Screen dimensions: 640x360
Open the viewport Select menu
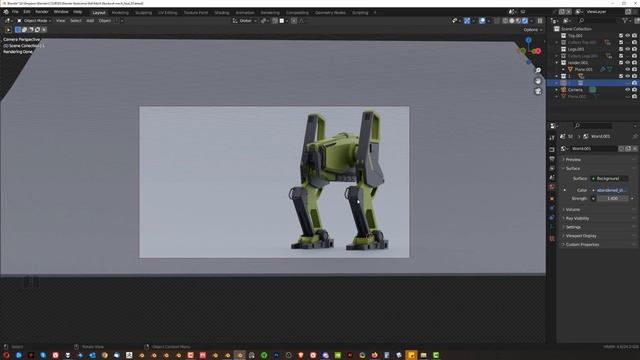[x=76, y=20]
